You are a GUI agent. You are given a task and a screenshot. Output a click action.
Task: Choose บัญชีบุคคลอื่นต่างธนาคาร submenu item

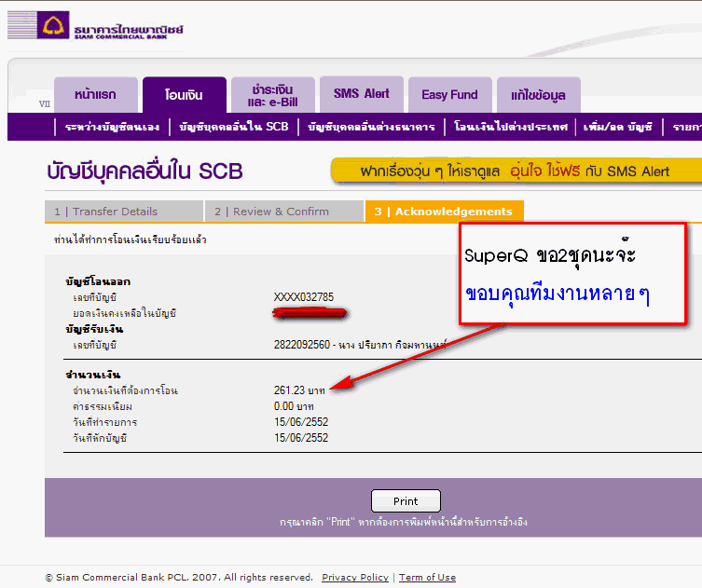(x=371, y=127)
